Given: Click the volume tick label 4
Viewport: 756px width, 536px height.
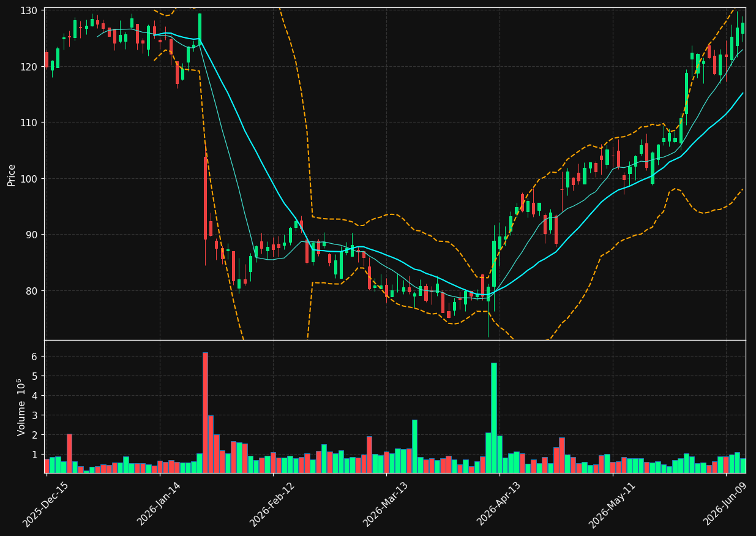Looking at the screenshot, I should pyautogui.click(x=36, y=395).
